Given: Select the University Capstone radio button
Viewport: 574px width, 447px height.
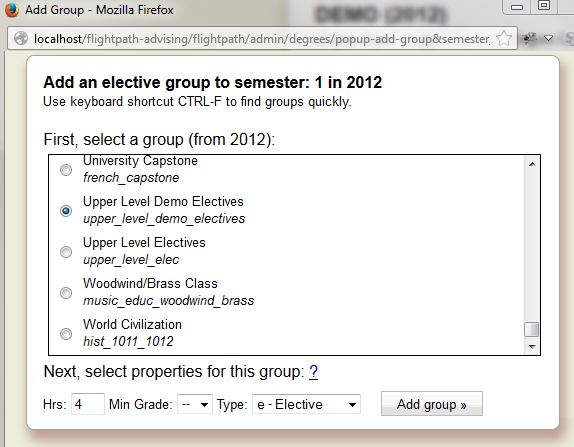Looking at the screenshot, I should point(66,170).
